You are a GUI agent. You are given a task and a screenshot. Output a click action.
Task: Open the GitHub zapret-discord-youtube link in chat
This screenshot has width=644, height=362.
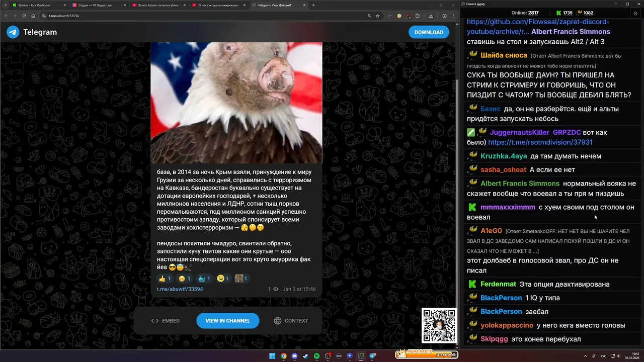coord(538,27)
